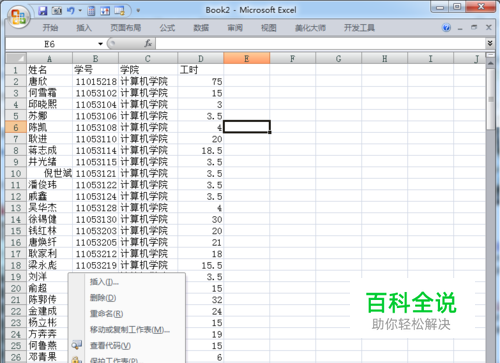Select row 6 header
500x363 pixels.
click(x=16, y=127)
